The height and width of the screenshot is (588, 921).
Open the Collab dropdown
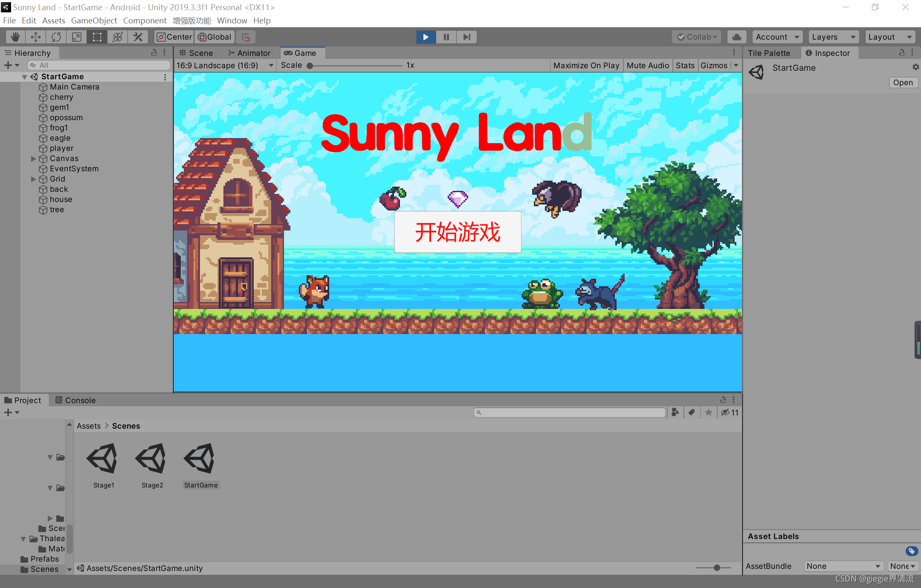click(696, 37)
